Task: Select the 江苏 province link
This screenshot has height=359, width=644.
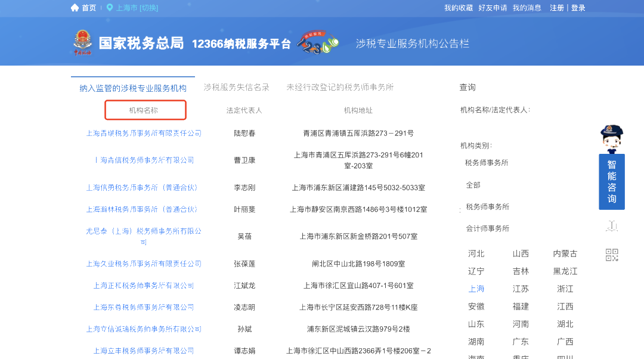Action: click(519, 289)
